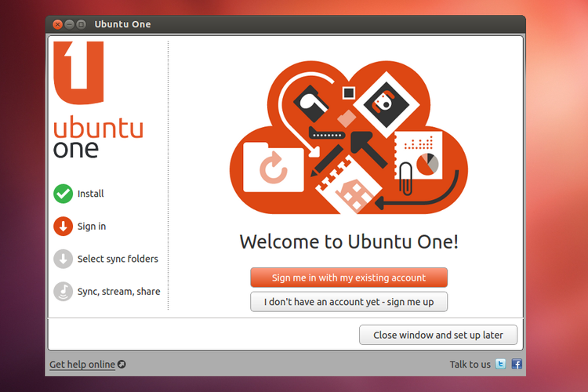Click the Welcome to Ubuntu One! heading

(348, 241)
